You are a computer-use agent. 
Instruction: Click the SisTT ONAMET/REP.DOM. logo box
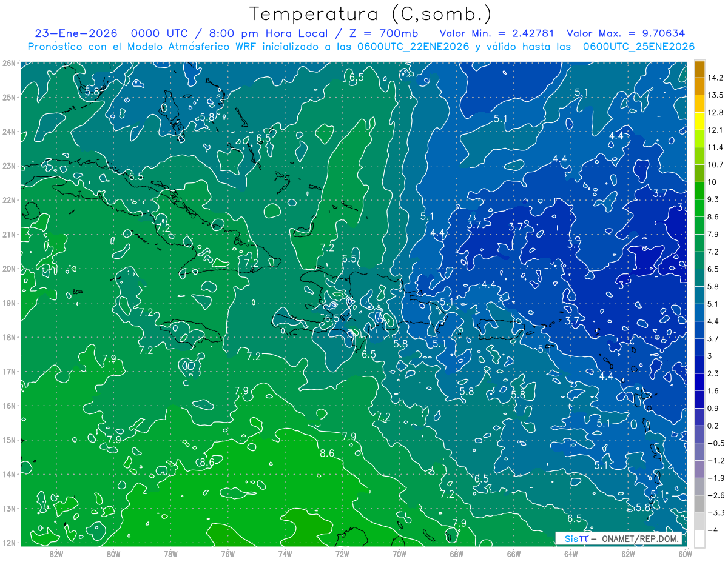coord(619,539)
